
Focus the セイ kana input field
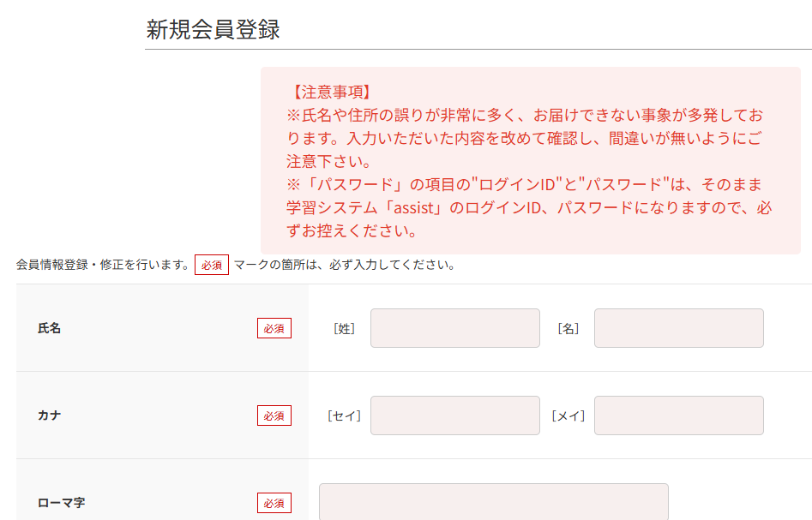[x=455, y=415]
